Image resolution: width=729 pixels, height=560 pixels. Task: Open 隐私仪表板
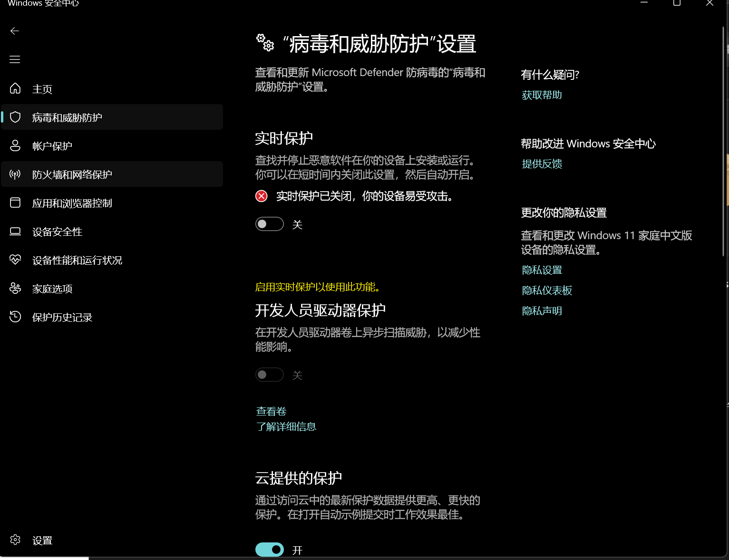click(x=547, y=290)
